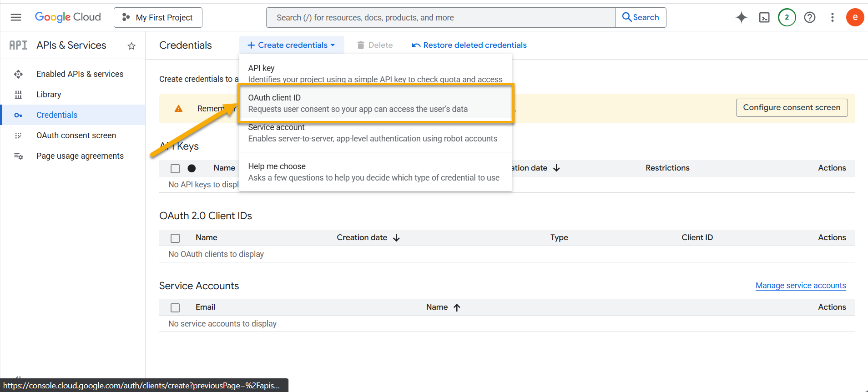The width and height of the screenshot is (868, 392).
Task: Click the OAuth consent screen icon
Action: pyautogui.click(x=18, y=136)
